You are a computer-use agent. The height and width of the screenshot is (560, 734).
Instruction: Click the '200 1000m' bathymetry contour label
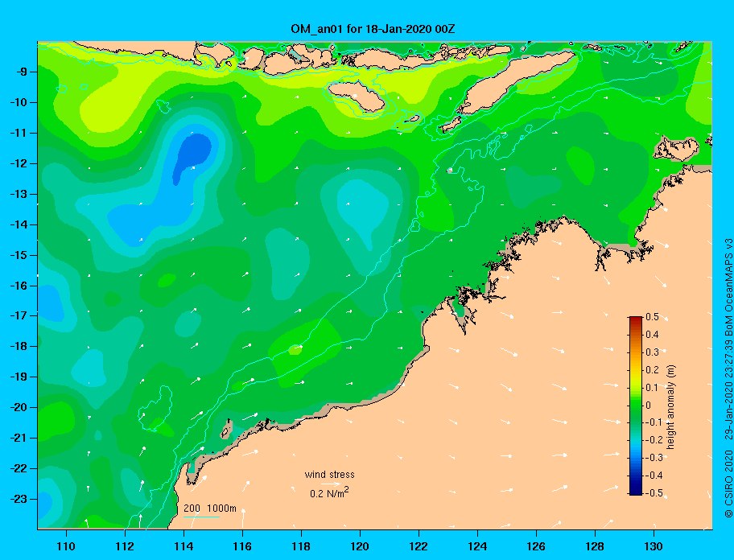(x=210, y=509)
